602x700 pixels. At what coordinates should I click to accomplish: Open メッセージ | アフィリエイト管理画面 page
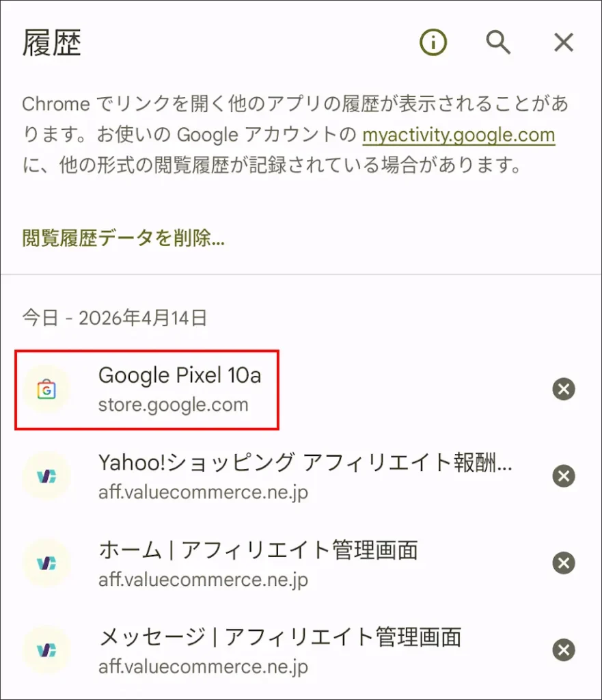(x=280, y=637)
